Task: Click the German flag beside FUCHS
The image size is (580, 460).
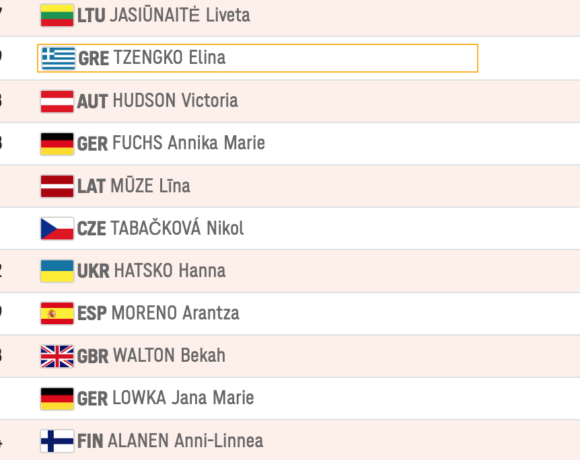Action: pyautogui.click(x=57, y=143)
